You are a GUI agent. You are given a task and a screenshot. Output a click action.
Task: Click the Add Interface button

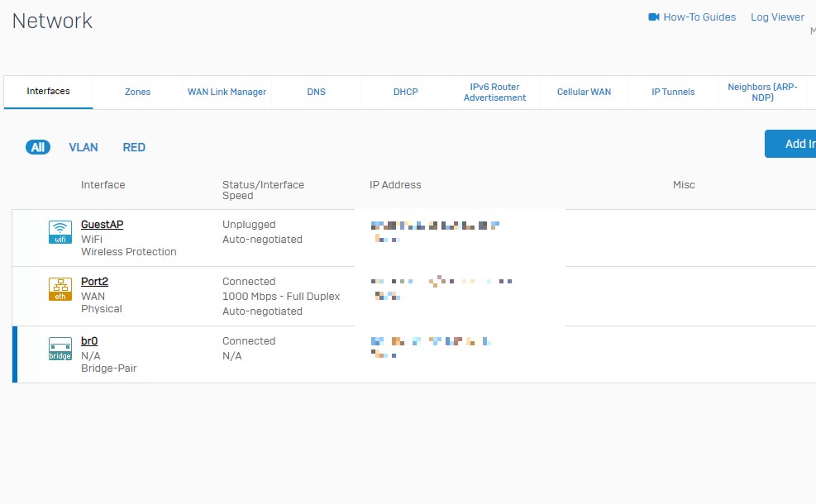[790, 144]
